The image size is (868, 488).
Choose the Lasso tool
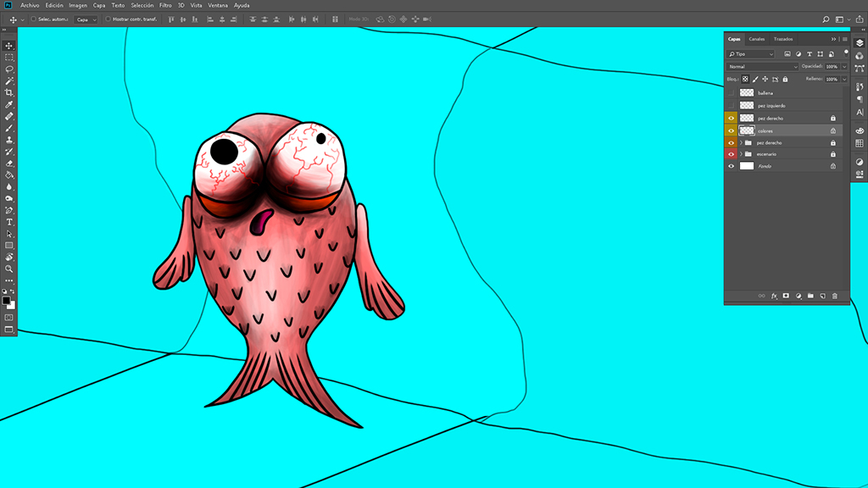[8, 69]
